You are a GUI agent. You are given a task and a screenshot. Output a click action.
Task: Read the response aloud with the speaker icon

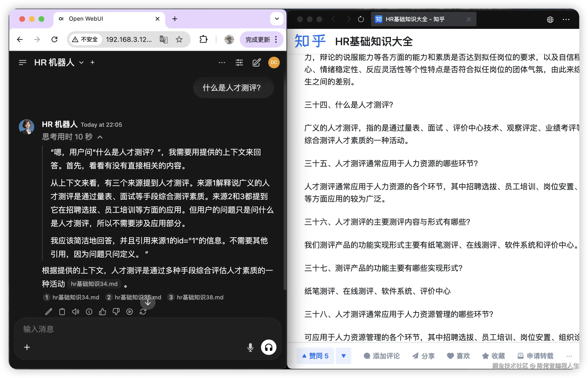[75, 312]
